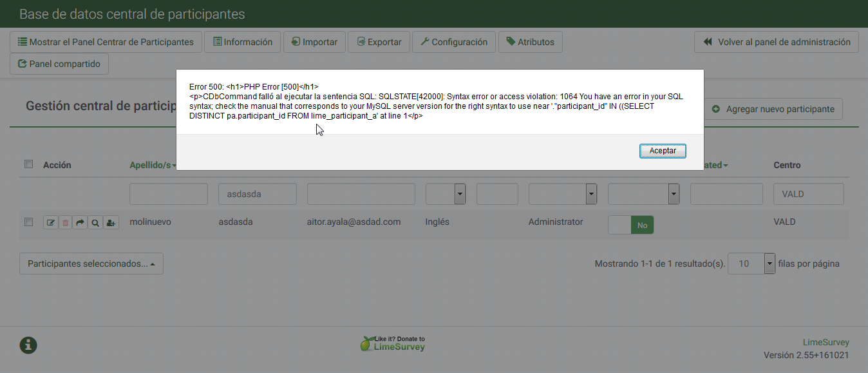Click Volver al panel de administración
The width and height of the screenshot is (868, 373).
[x=776, y=42]
